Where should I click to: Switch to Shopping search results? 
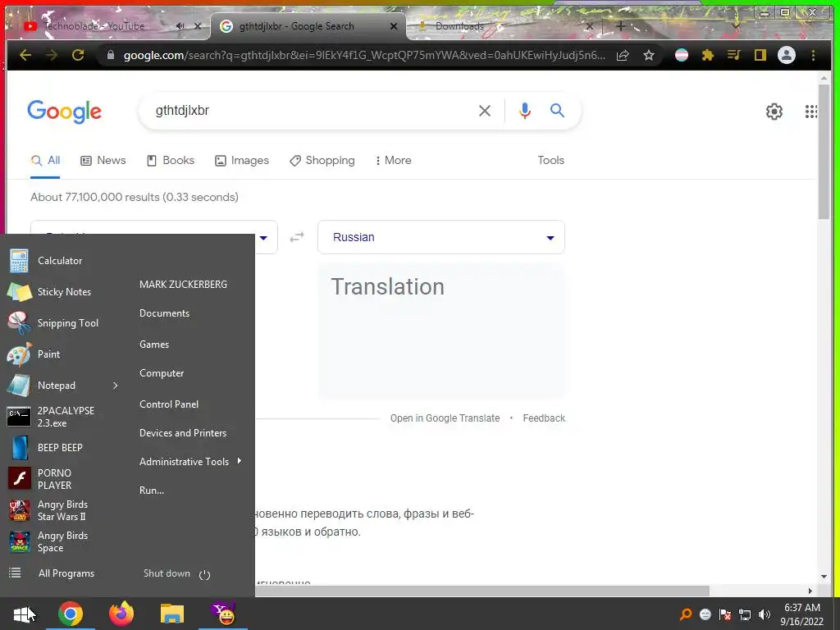tap(322, 160)
